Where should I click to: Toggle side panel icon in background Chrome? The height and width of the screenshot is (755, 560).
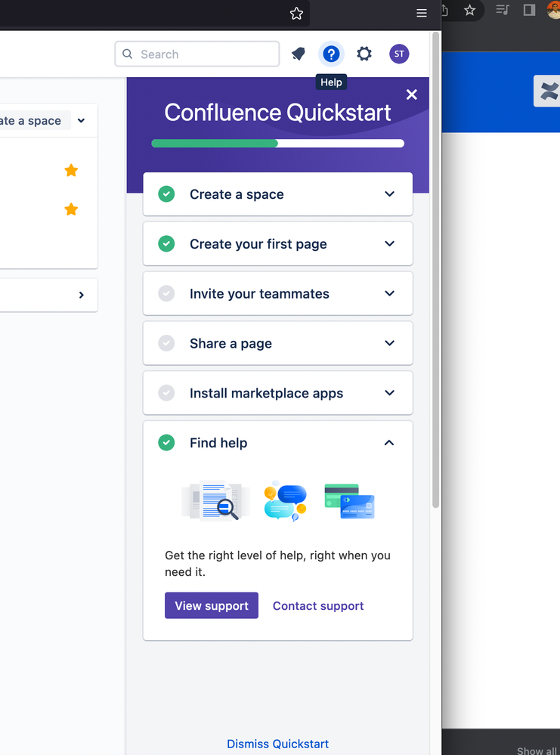point(530,10)
